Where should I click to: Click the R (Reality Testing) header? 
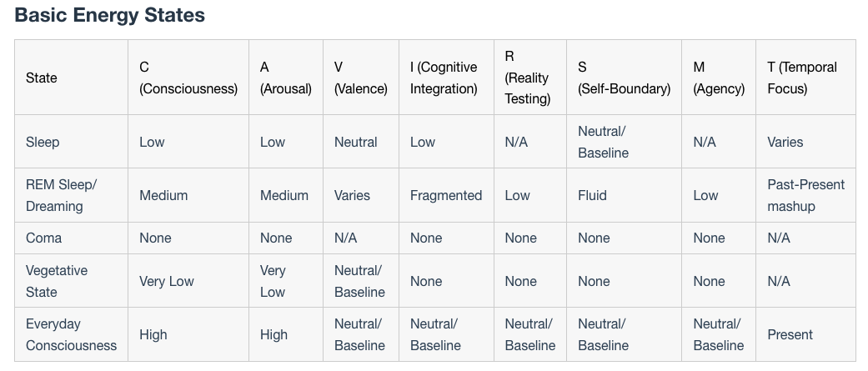(x=528, y=78)
